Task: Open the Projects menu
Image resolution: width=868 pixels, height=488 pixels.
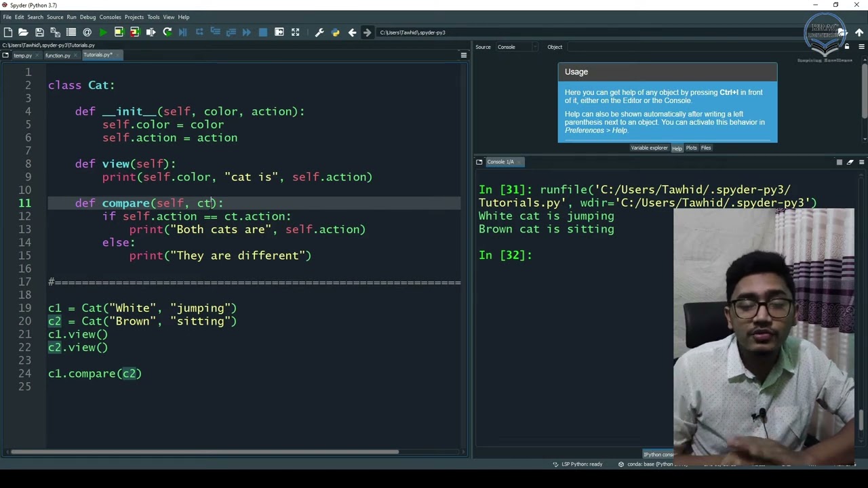Action: point(134,17)
